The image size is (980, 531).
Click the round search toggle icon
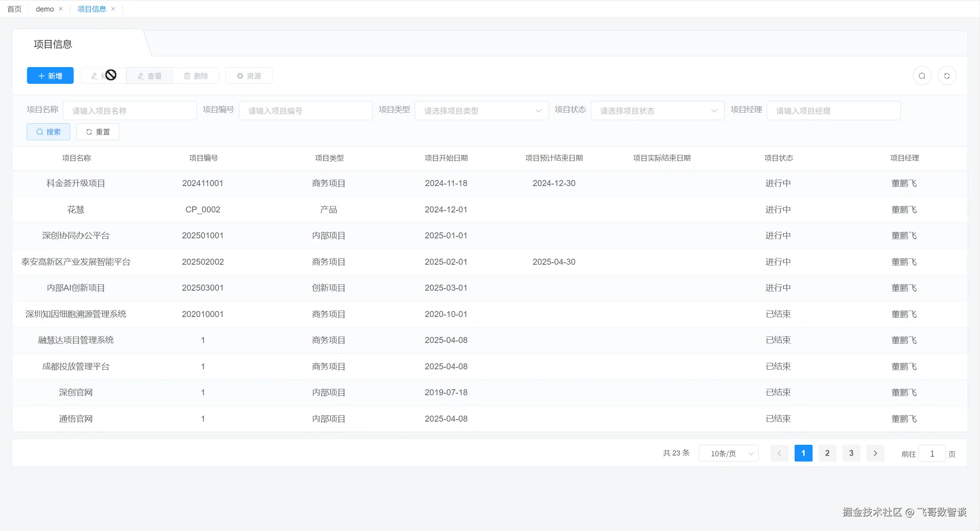922,76
